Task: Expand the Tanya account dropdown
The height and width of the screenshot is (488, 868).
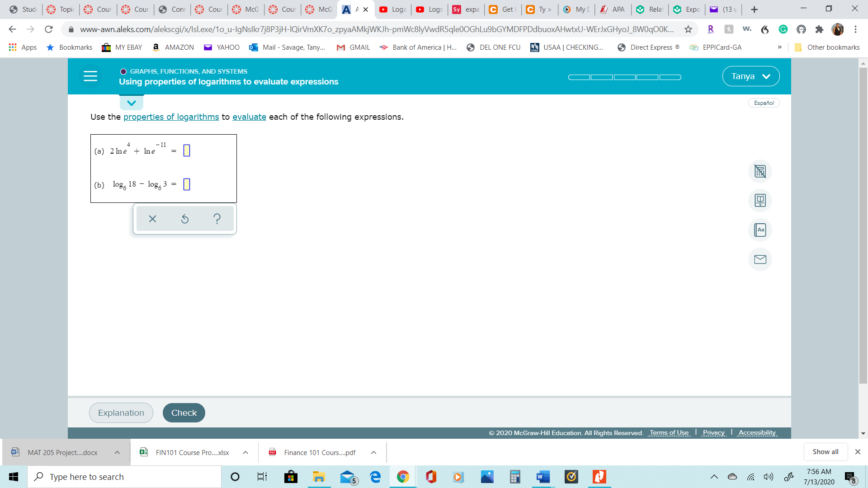Action: [x=750, y=76]
